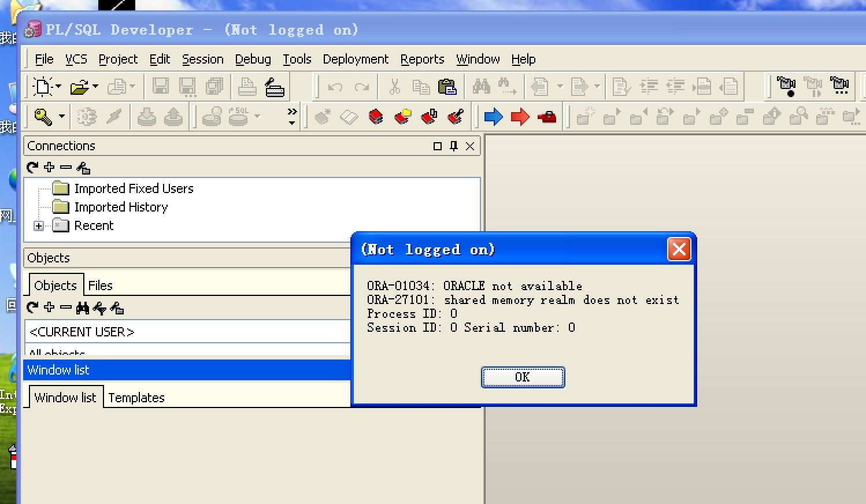Open the New document dropdown arrow
The width and height of the screenshot is (866, 504).
tap(58, 87)
